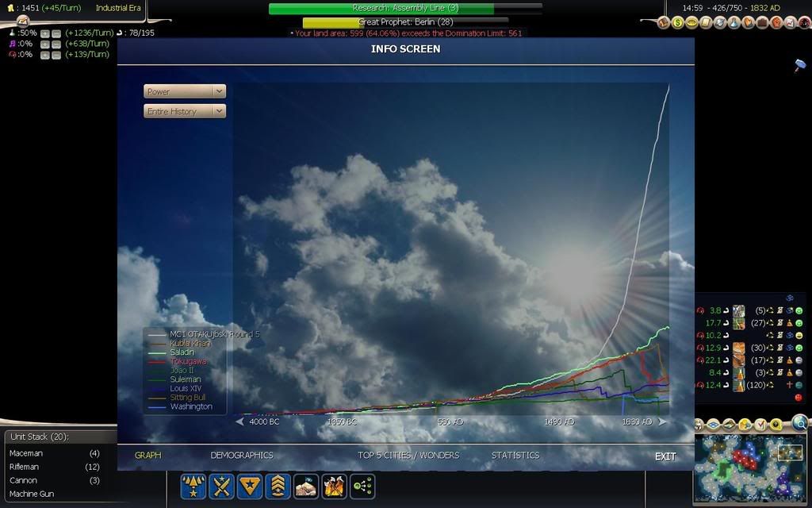812x508 pixels.
Task: Open the Financial Advisor dollar icon
Action: (x=678, y=23)
